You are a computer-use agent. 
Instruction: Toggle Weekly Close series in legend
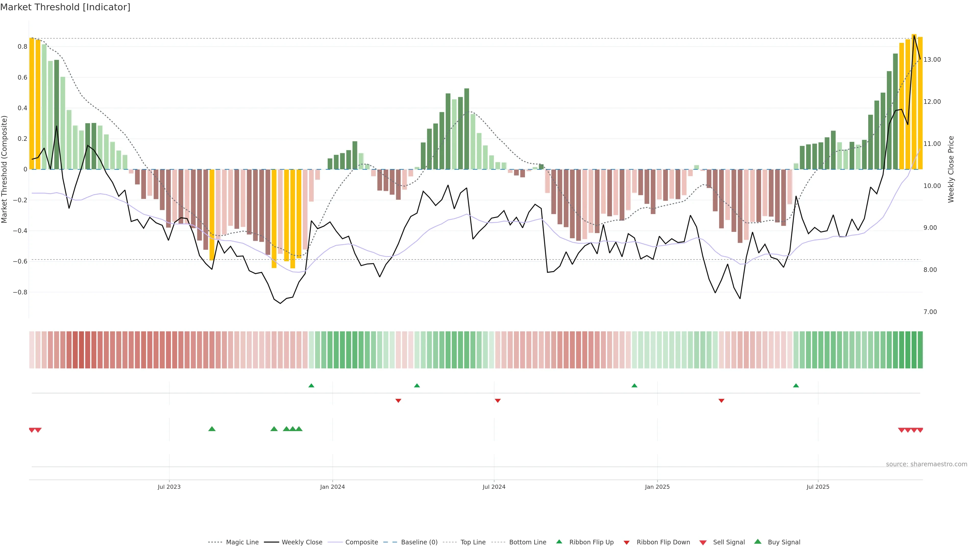pyautogui.click(x=302, y=542)
